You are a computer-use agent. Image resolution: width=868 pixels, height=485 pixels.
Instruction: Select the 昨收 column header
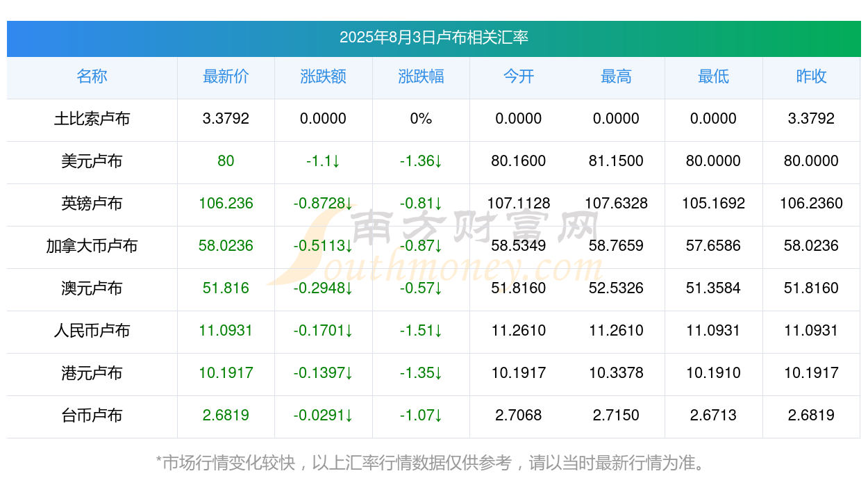click(811, 76)
